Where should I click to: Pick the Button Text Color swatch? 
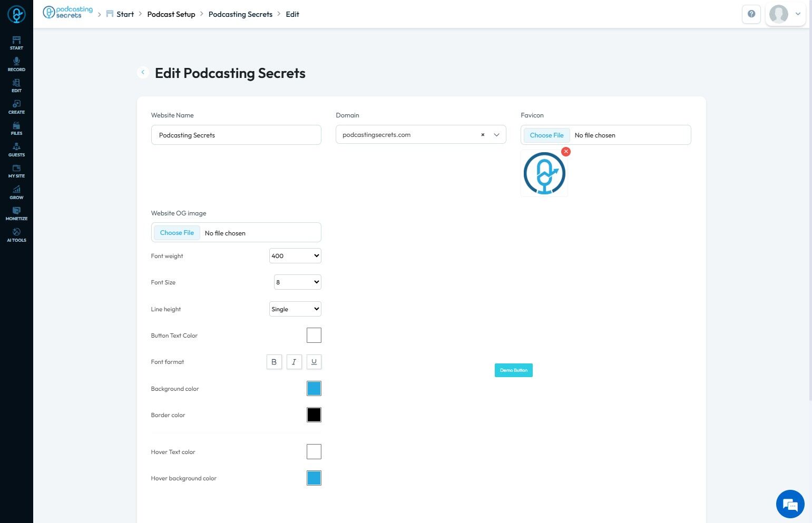[314, 335]
